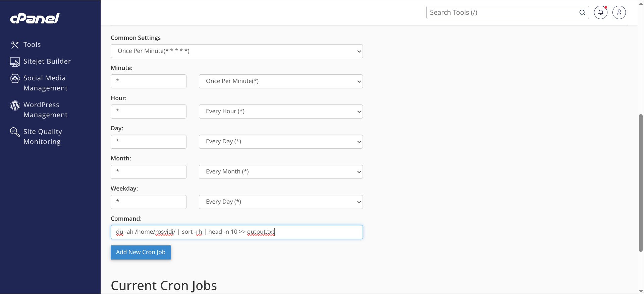Open the Once Per Minute(*) minute dropdown
The image size is (644, 294).
280,81
